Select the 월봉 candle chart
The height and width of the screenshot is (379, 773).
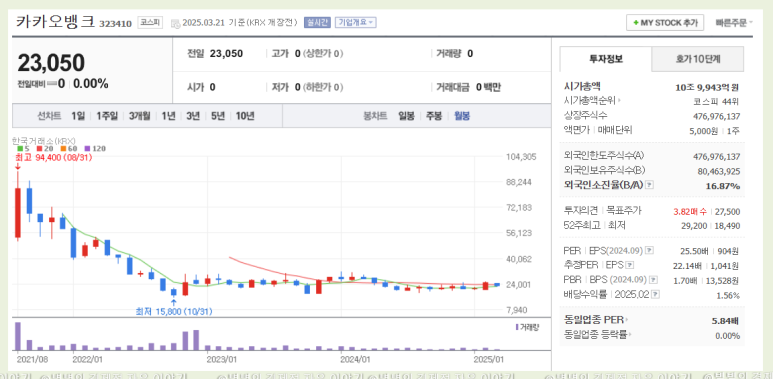point(462,116)
